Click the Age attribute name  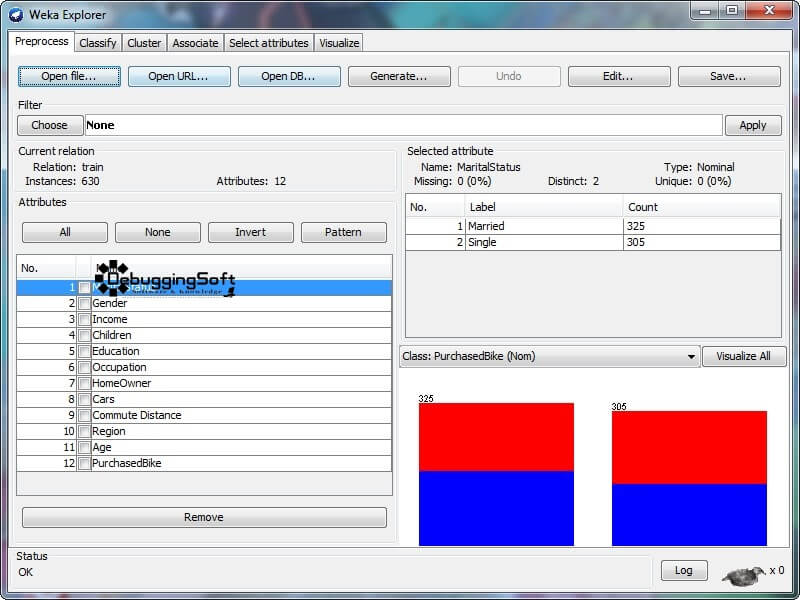[102, 447]
